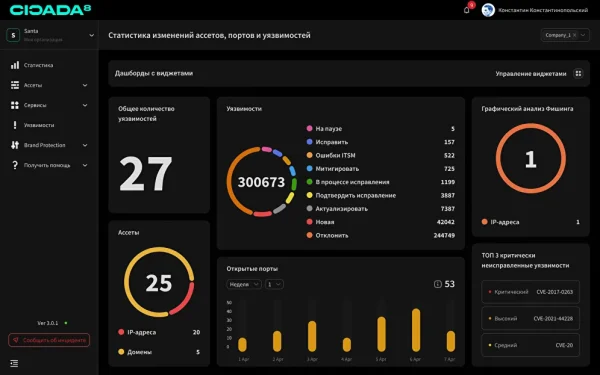Click the Сервисы grid icon

click(x=15, y=105)
